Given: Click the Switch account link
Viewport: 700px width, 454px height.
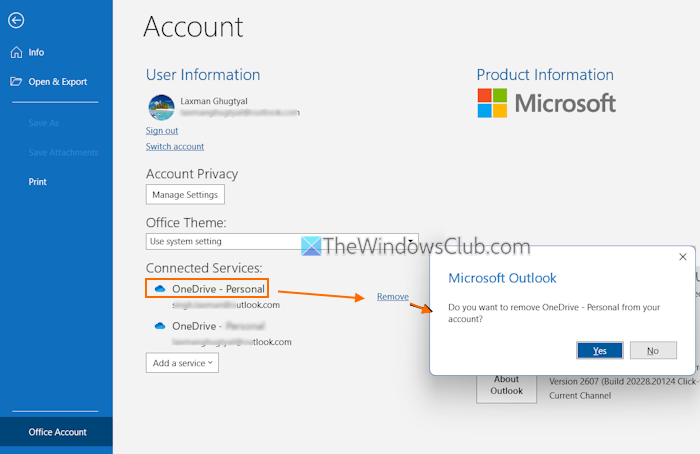Looking at the screenshot, I should (x=175, y=146).
